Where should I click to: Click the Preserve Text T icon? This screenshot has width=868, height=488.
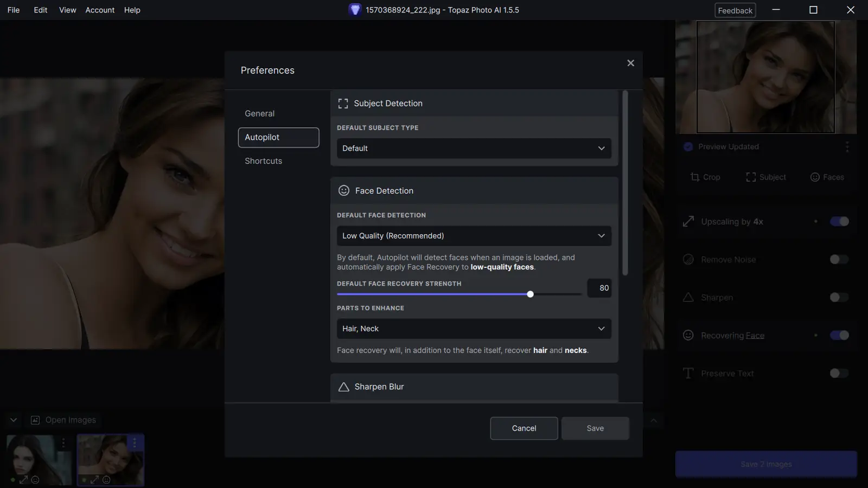(x=688, y=373)
